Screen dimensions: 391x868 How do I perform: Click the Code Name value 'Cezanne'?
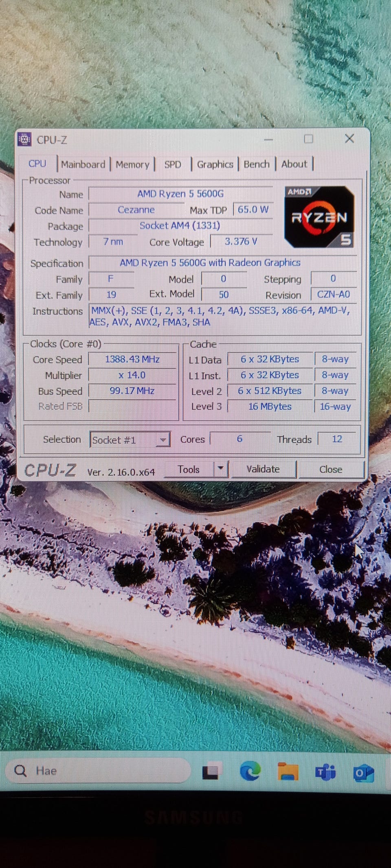click(136, 210)
